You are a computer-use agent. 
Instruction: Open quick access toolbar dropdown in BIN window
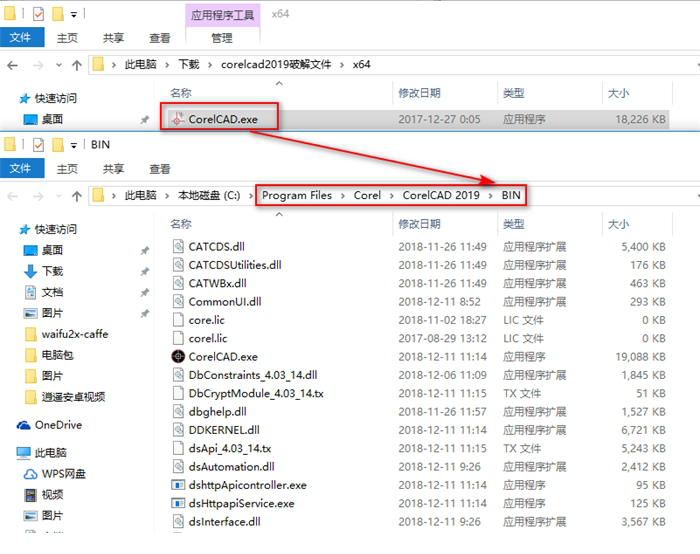coord(74,145)
